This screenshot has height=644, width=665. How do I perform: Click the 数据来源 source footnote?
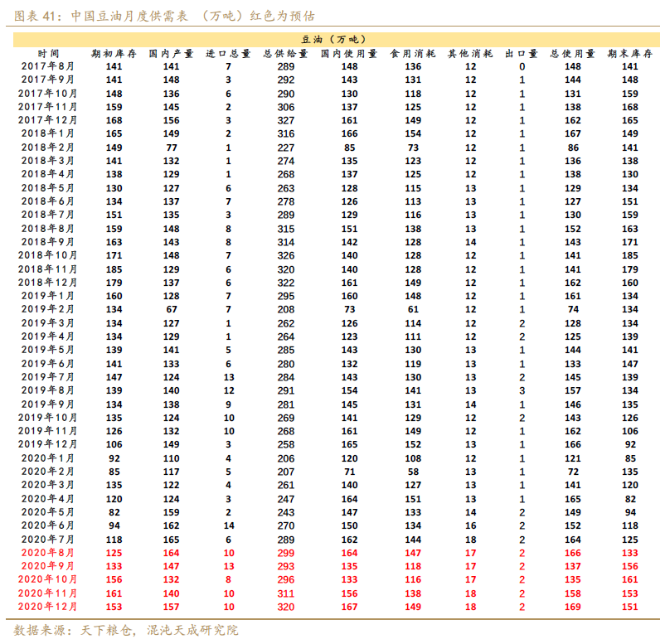pos(126,630)
